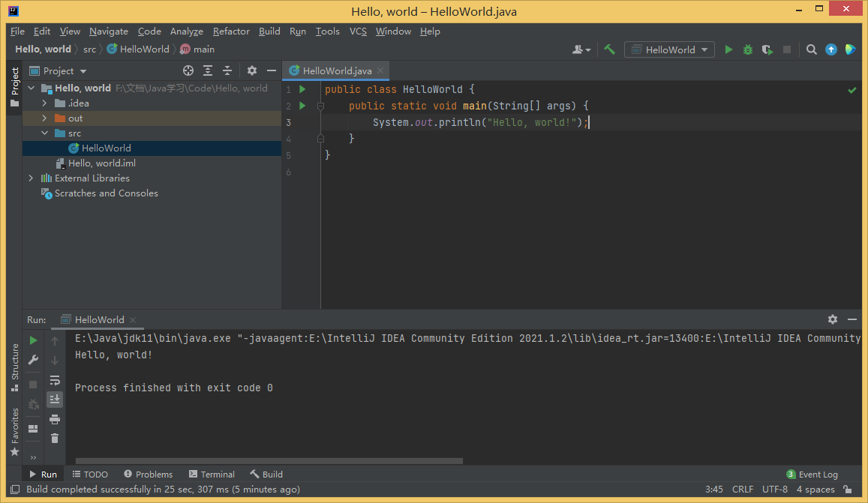Open the Problems tool window

click(x=149, y=475)
